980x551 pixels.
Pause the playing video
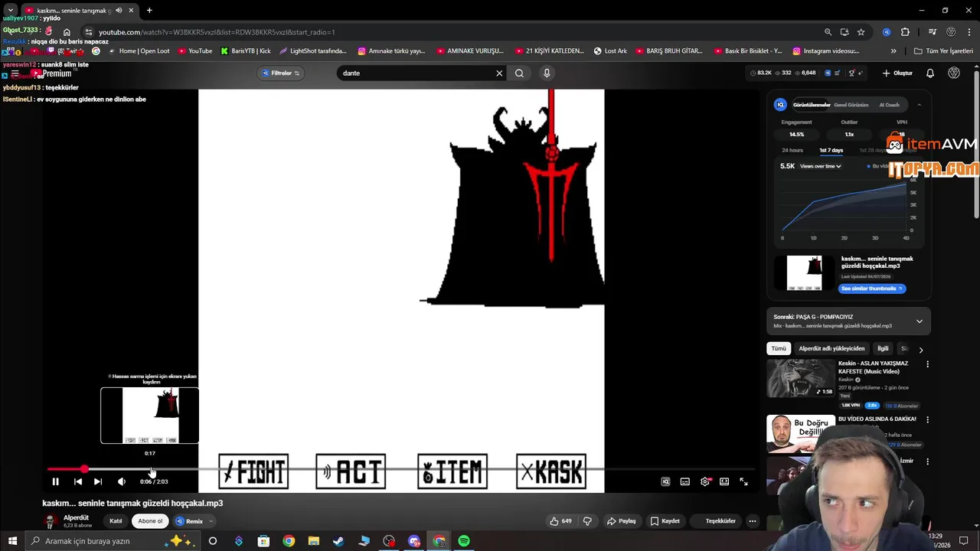(55, 481)
